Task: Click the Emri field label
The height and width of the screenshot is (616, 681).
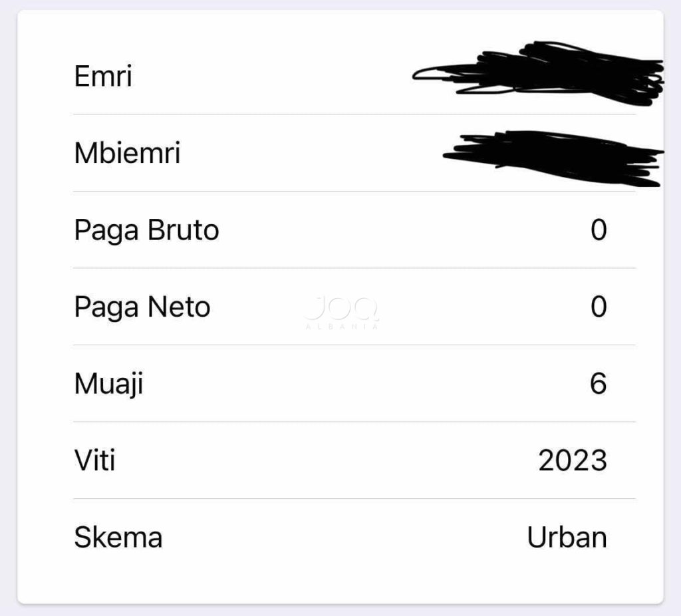Action: point(103,76)
